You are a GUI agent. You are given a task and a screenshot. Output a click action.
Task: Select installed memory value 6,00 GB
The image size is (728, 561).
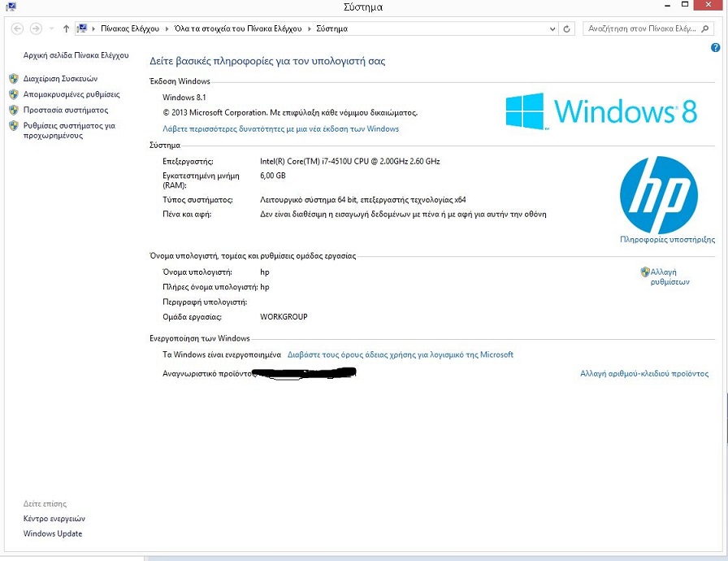273,176
